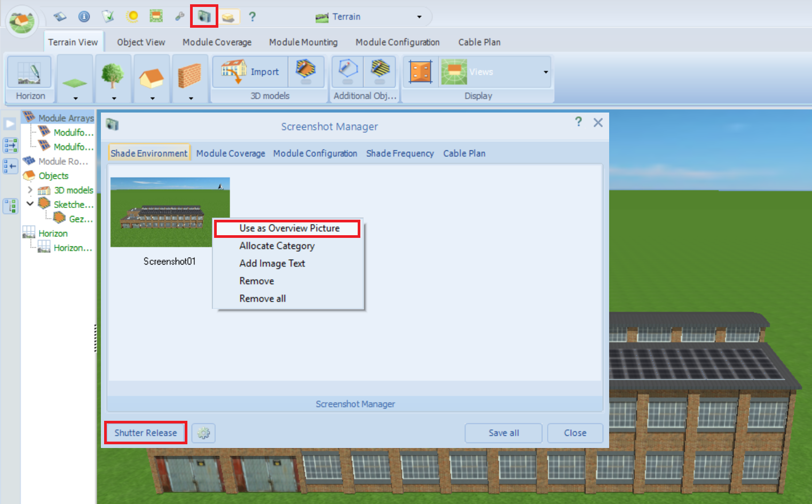Viewport: 812px width, 504px height.
Task: Open the wrench options icon
Action: 179,17
